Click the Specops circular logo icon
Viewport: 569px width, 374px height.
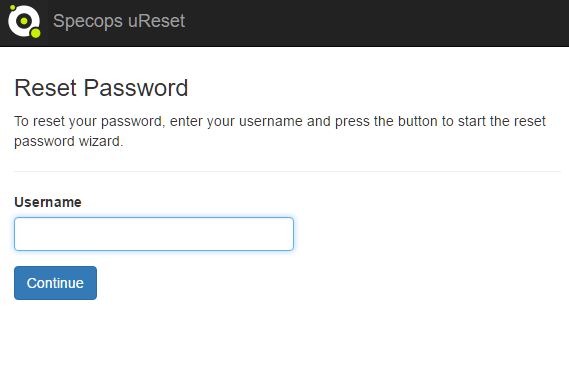tap(24, 21)
